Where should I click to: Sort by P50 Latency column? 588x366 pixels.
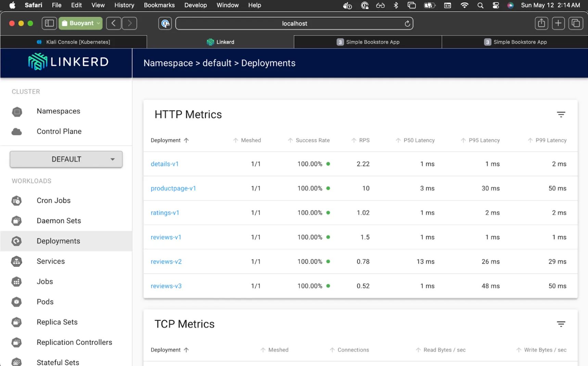coord(415,141)
